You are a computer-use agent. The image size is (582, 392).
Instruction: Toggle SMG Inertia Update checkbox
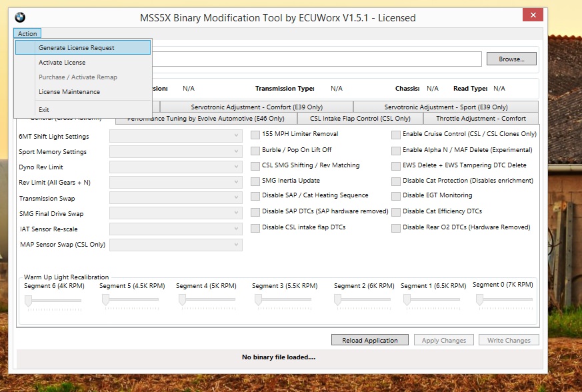pyautogui.click(x=255, y=181)
